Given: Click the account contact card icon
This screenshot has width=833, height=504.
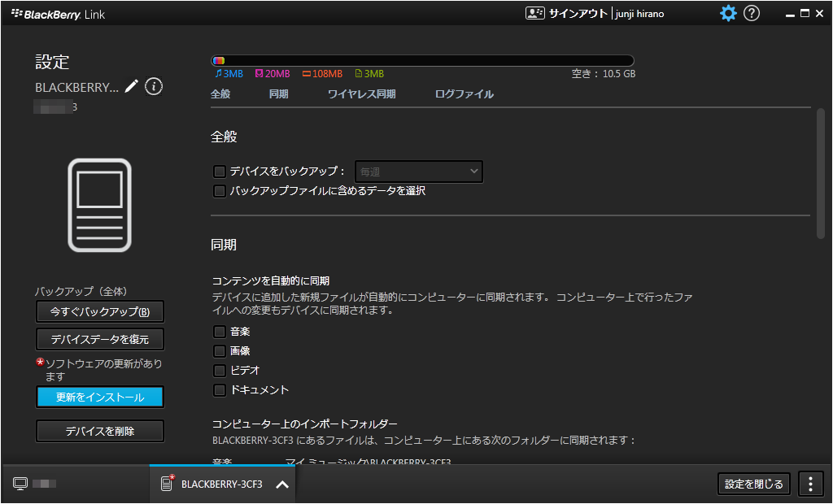Looking at the screenshot, I should 534,14.
